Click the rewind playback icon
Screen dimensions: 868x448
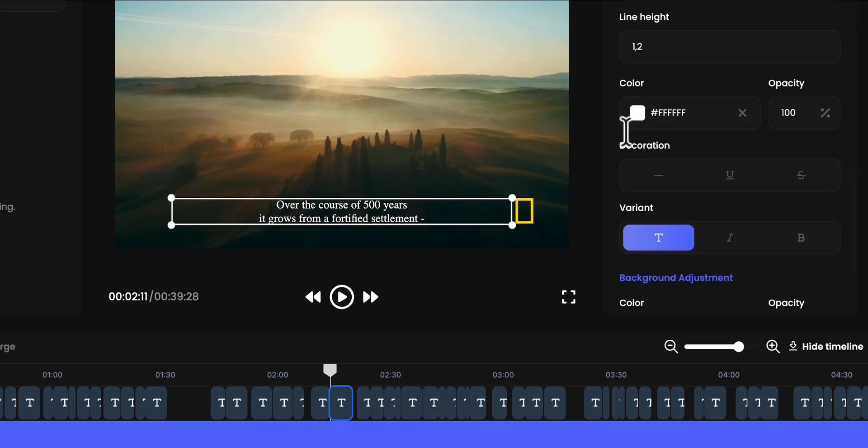313,297
